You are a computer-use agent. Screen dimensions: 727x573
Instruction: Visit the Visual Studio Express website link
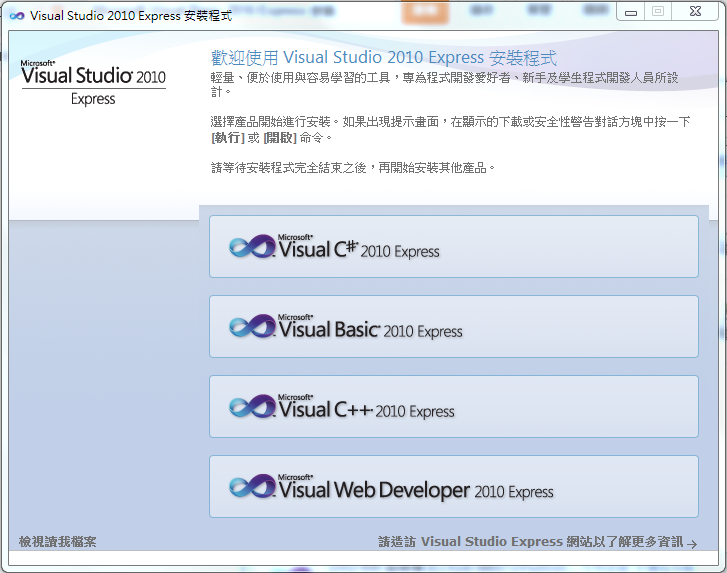pos(530,541)
